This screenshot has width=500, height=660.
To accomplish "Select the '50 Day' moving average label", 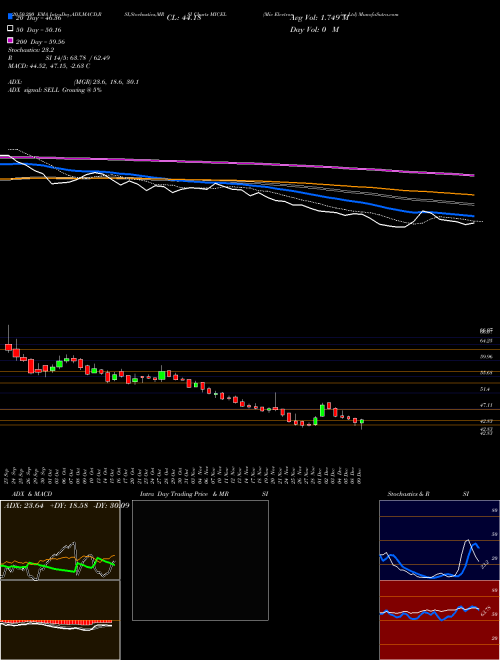I will coord(39,30).
